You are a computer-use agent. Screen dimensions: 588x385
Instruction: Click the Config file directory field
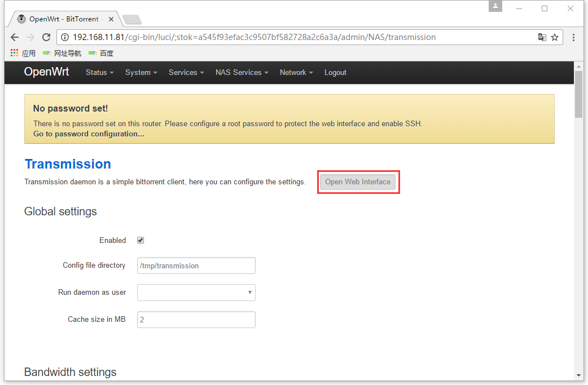(196, 265)
